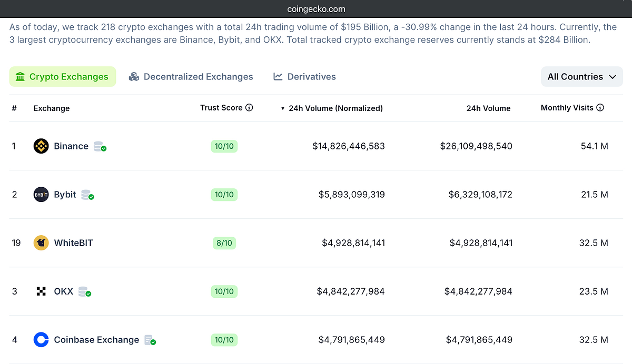This screenshot has height=364, width=632.
Task: Open the All Countries dropdown
Action: (x=581, y=76)
